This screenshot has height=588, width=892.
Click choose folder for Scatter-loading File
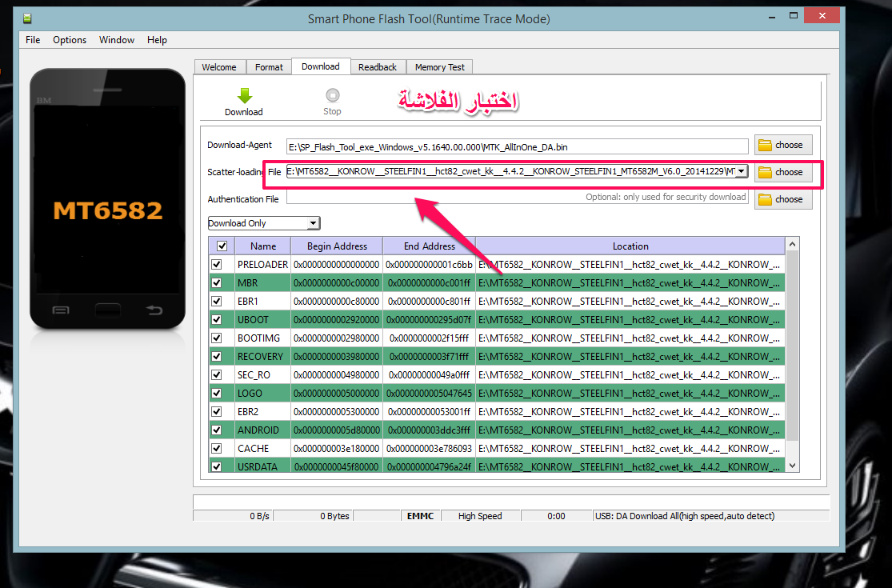(x=782, y=172)
